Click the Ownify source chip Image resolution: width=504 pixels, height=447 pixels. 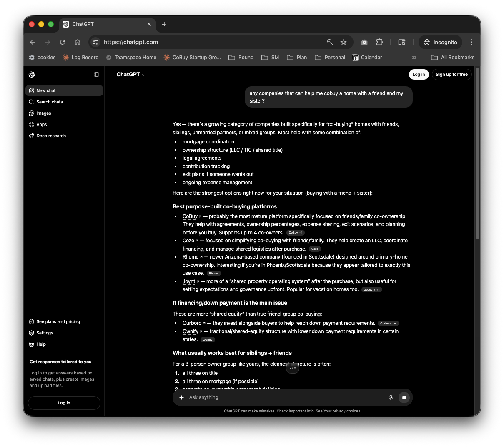click(x=208, y=340)
